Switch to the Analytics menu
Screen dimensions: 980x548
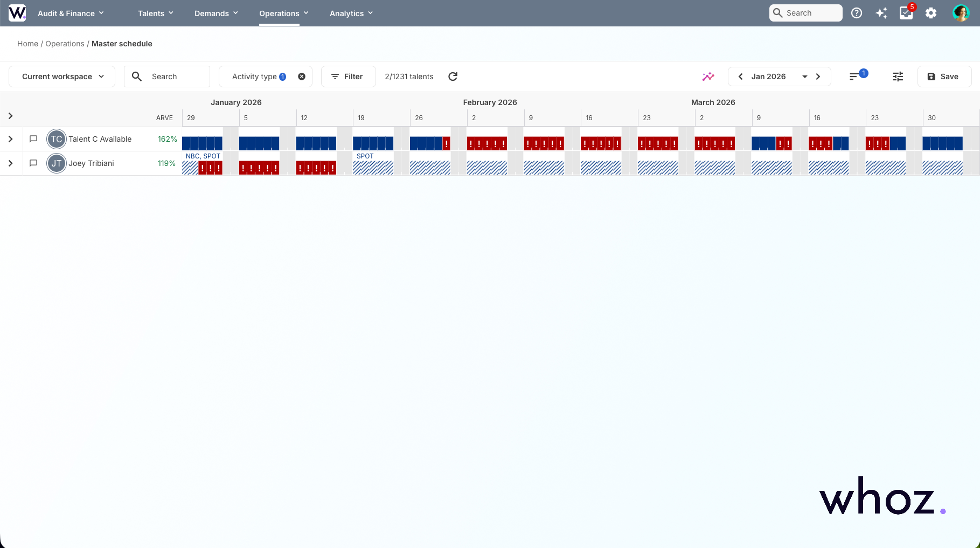[x=350, y=13]
